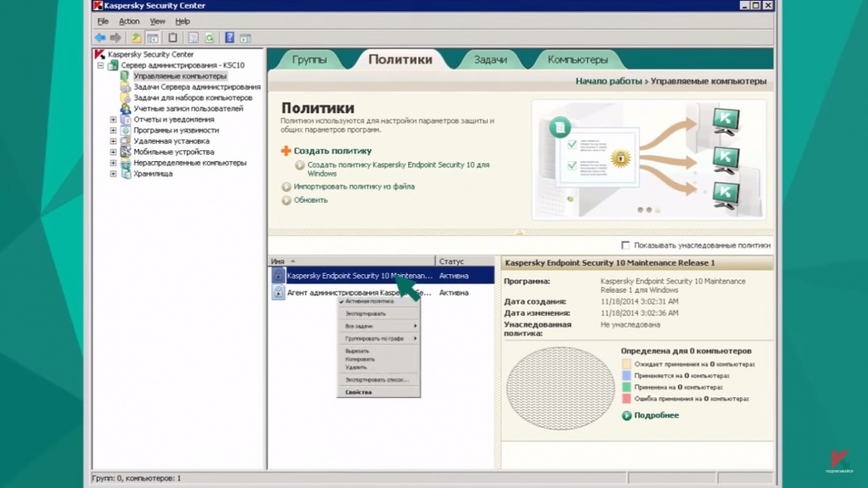The width and height of the screenshot is (868, 488).
Task: Sort the list by Имя column header
Action: pyautogui.click(x=352, y=261)
